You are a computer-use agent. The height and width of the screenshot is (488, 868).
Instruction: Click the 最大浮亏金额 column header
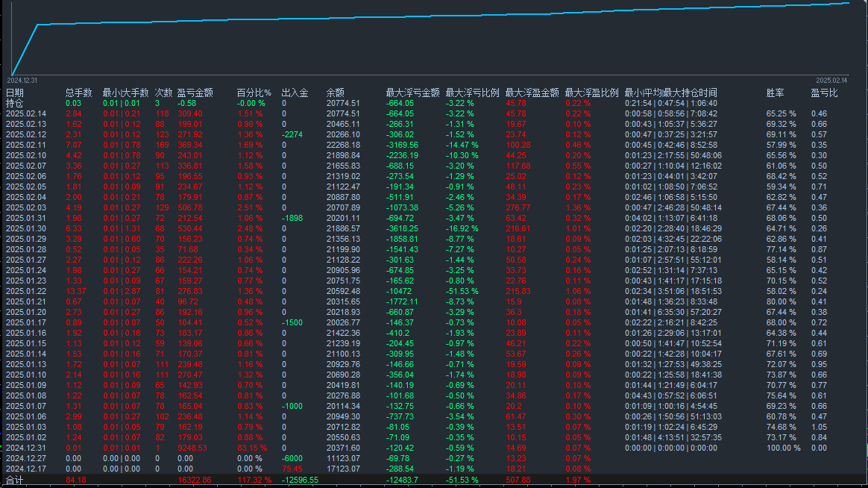pyautogui.click(x=412, y=93)
